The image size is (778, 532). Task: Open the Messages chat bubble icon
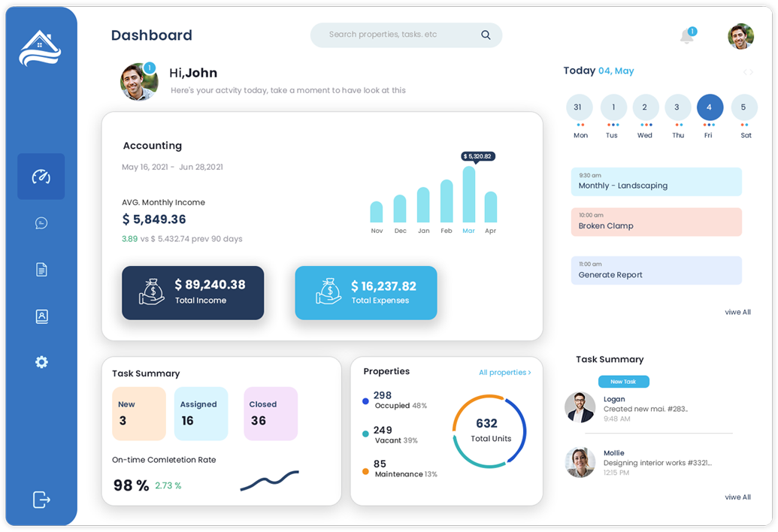(41, 222)
